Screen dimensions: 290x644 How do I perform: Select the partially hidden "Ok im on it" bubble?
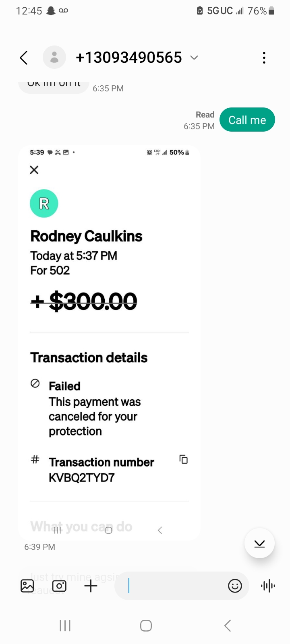point(54,85)
